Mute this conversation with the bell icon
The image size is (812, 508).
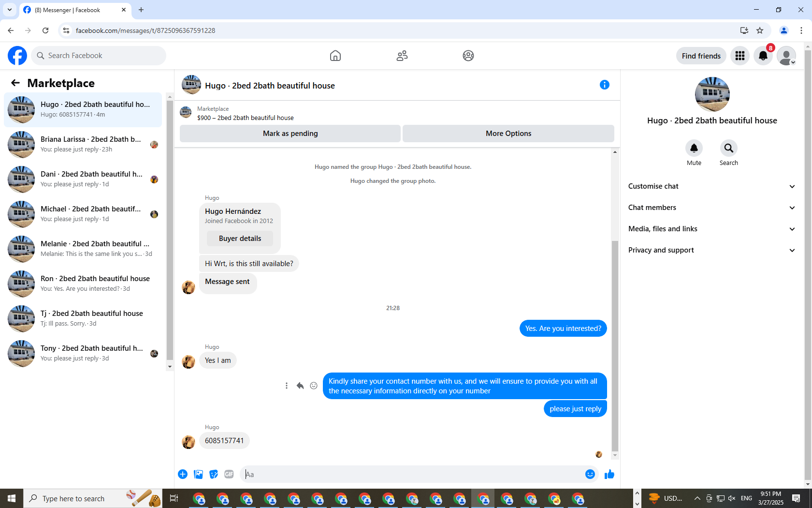coord(694,148)
